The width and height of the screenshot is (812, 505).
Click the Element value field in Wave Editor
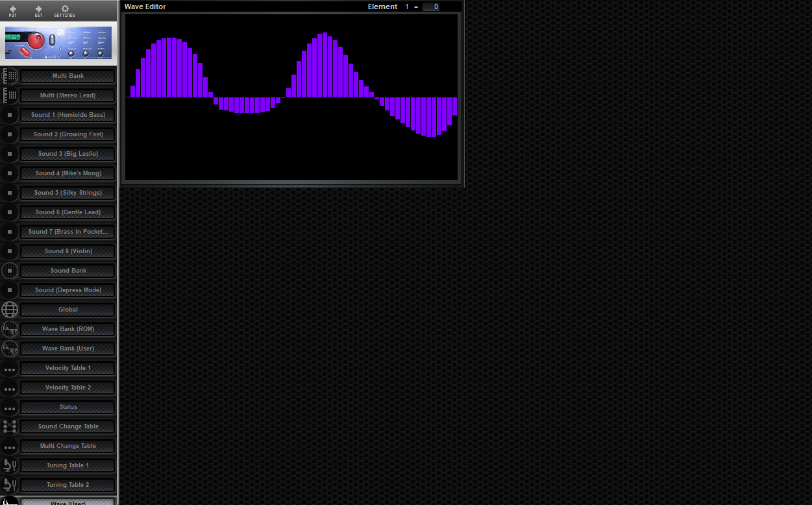point(432,6)
